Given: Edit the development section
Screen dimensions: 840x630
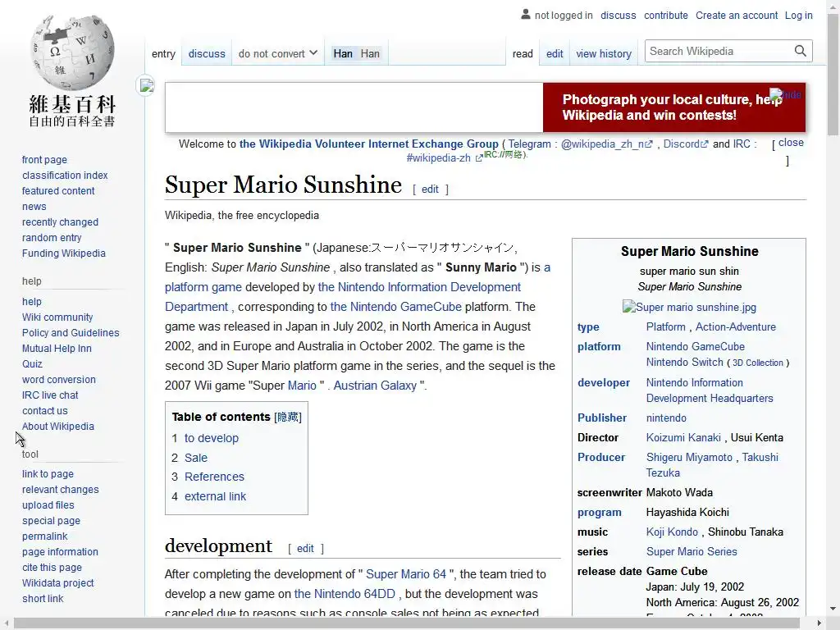Looking at the screenshot, I should [305, 549].
